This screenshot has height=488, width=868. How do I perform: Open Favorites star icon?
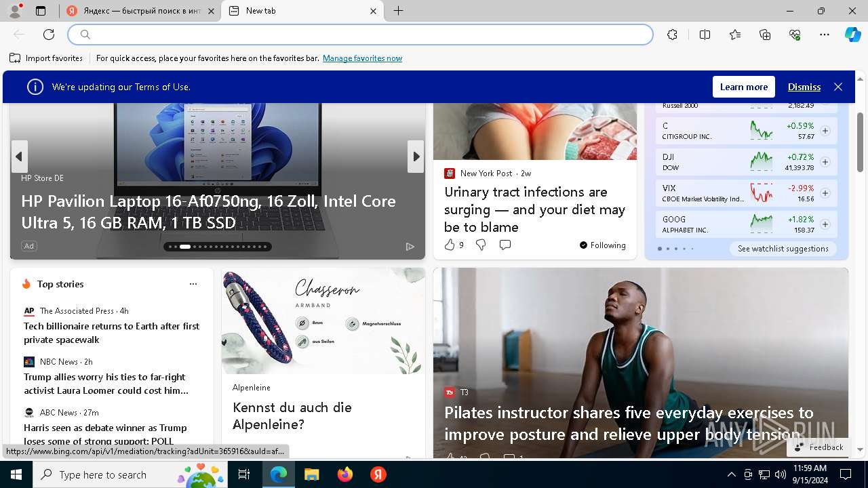tap(735, 35)
